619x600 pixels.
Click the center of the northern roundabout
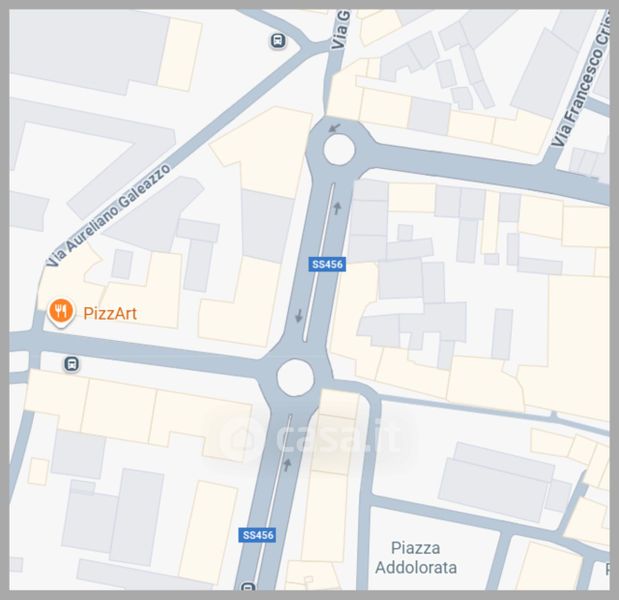(x=339, y=150)
